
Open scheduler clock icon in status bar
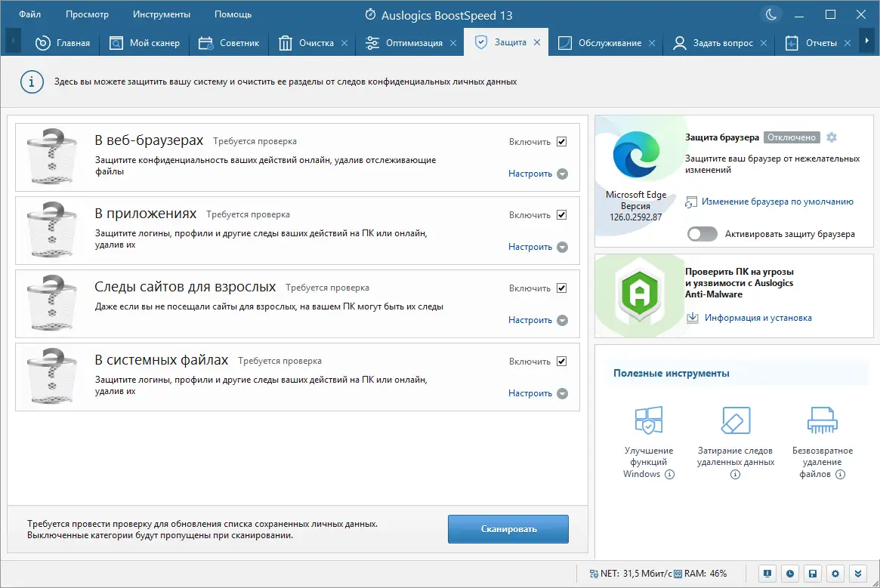coord(790,574)
